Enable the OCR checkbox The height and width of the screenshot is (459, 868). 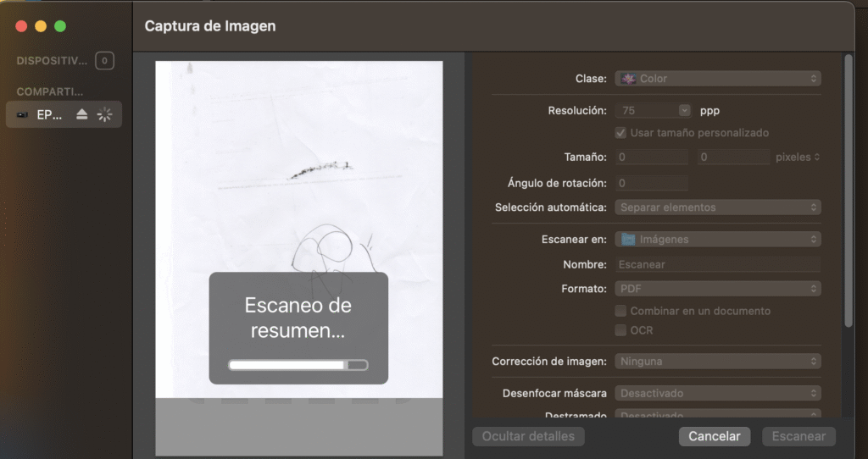[x=621, y=330]
